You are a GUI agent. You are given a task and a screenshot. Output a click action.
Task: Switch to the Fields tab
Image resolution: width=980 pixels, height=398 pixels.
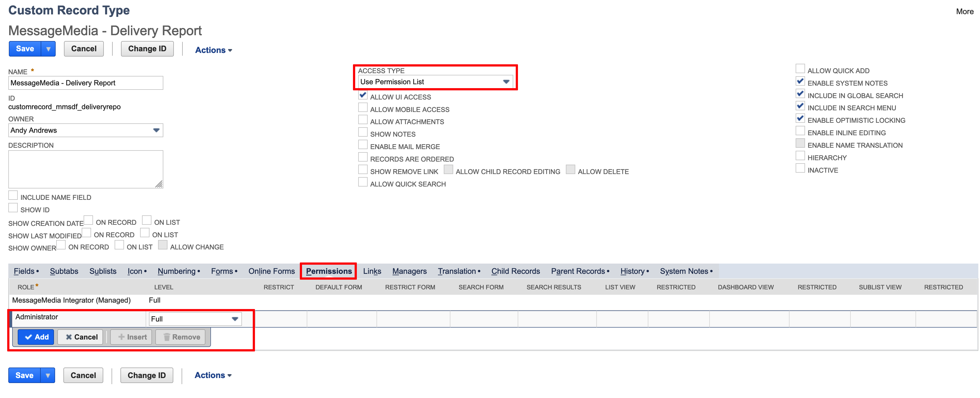24,271
